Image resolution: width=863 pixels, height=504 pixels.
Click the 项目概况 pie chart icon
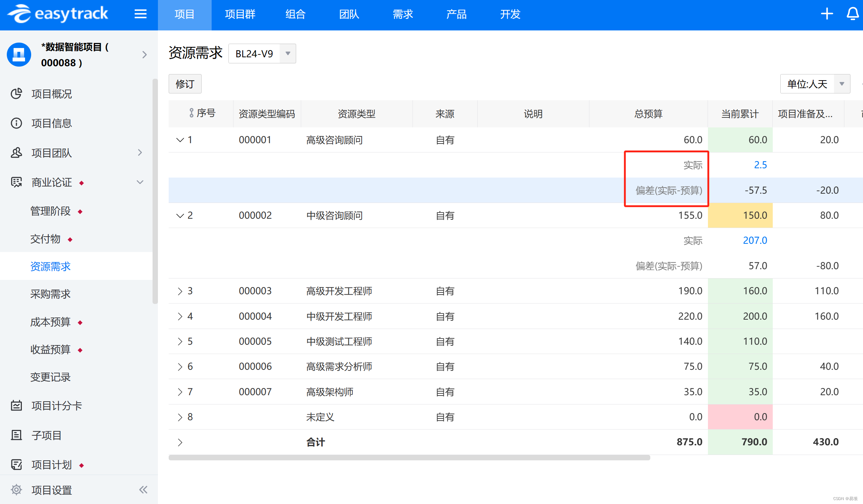tap(16, 94)
